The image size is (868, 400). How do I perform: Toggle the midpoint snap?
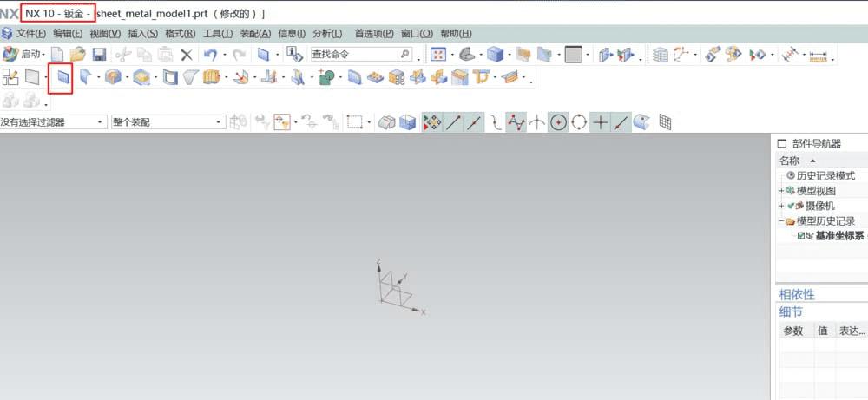(x=474, y=122)
